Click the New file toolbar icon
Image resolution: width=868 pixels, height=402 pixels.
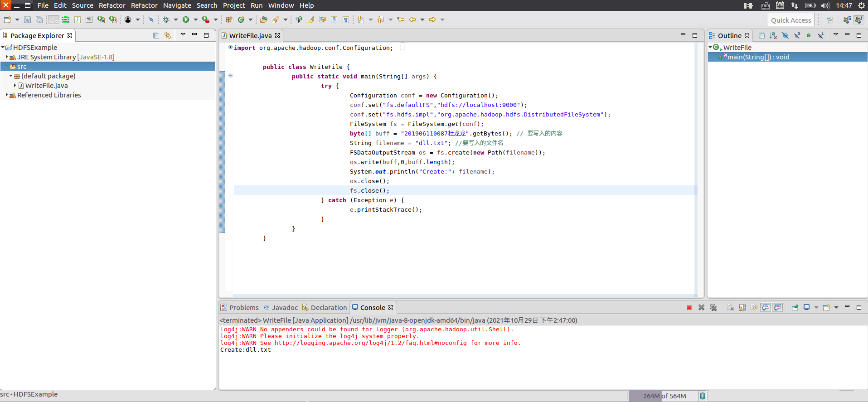pos(7,19)
